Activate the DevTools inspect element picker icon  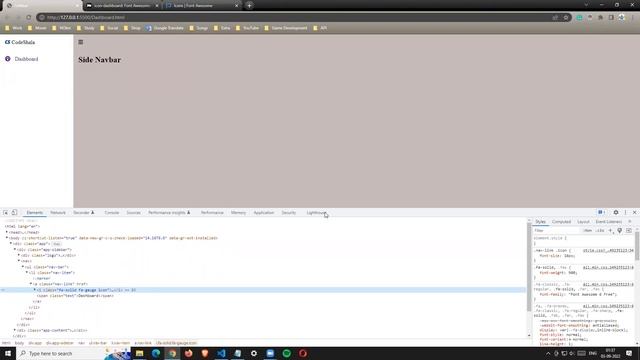coord(6,213)
